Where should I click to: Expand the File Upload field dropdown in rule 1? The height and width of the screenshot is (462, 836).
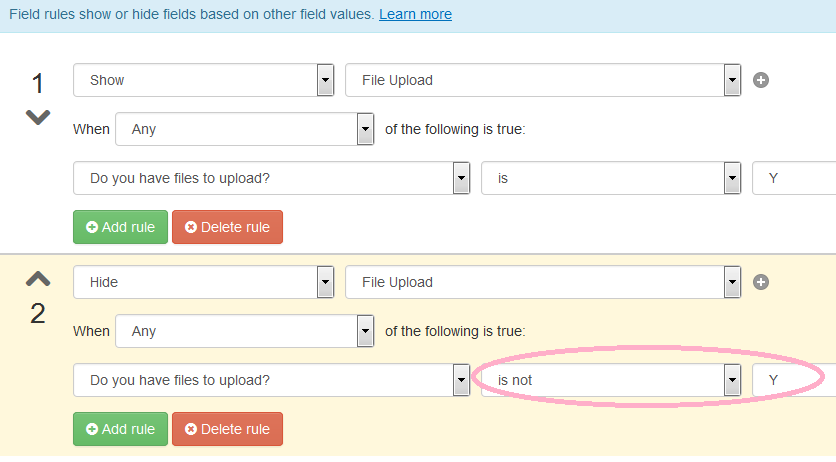[x=543, y=80]
